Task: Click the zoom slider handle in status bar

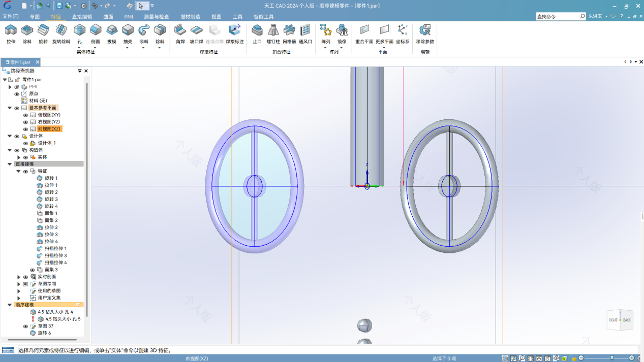Action: point(612,358)
